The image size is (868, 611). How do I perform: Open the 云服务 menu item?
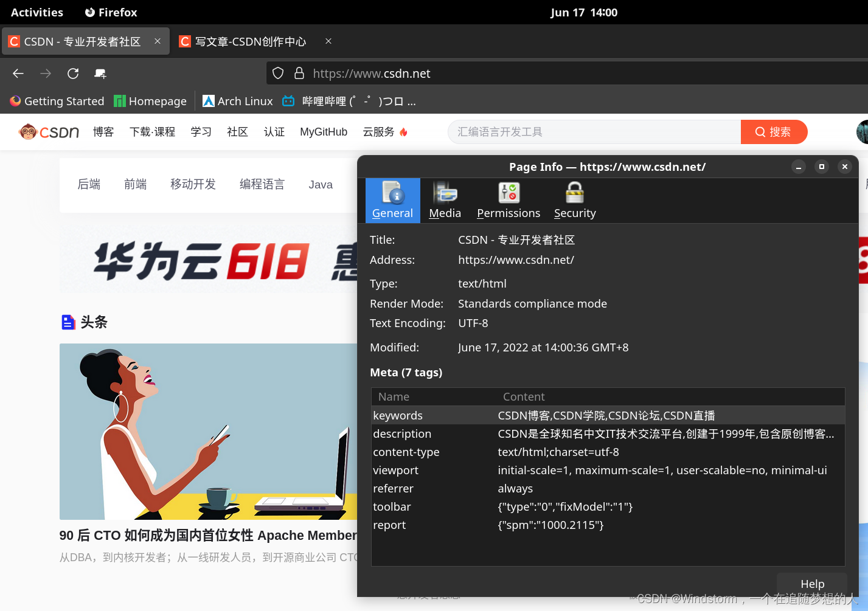[x=385, y=132]
